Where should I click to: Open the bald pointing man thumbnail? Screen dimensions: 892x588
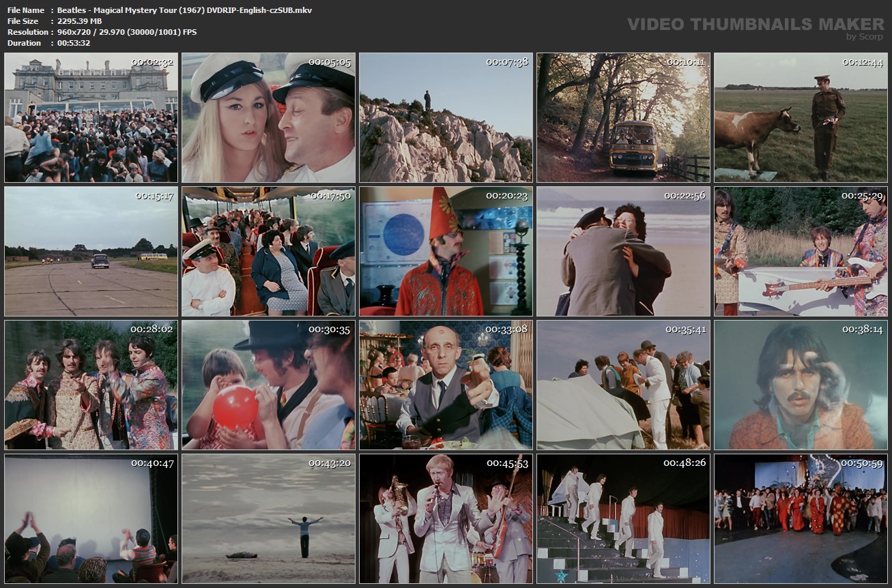pos(446,385)
